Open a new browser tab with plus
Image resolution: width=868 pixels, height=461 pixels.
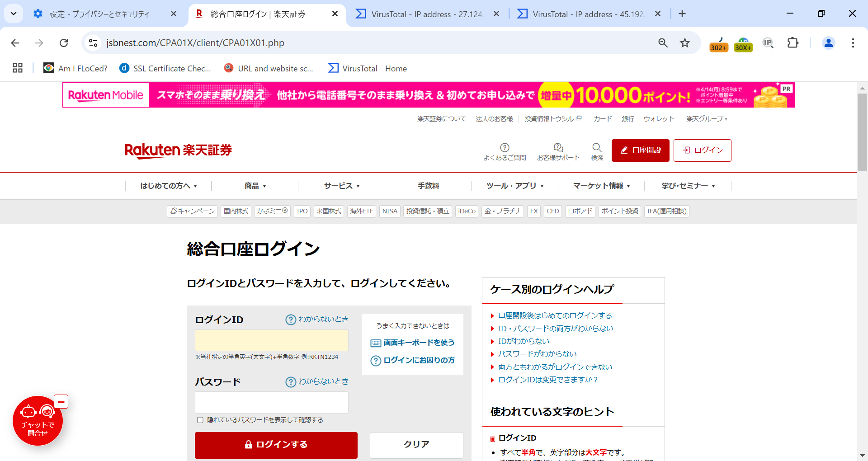click(x=682, y=14)
